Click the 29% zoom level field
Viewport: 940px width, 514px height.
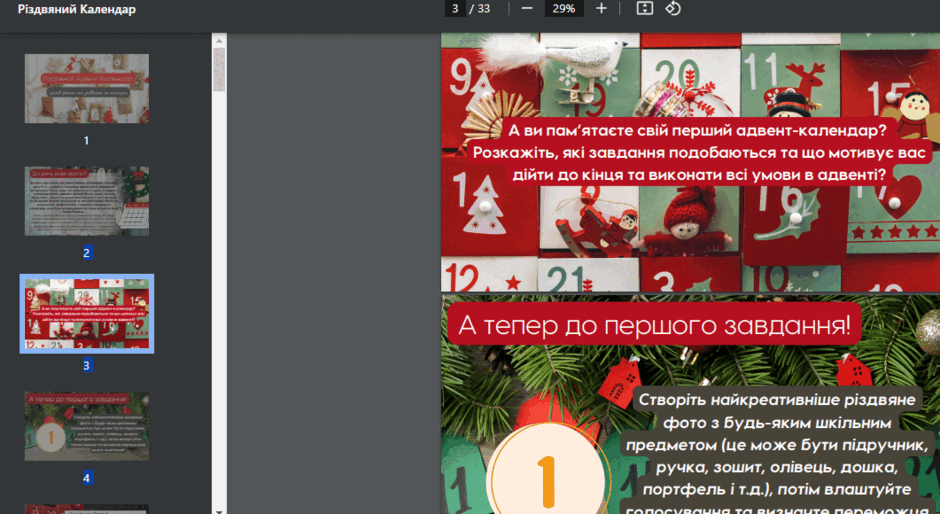[564, 8]
